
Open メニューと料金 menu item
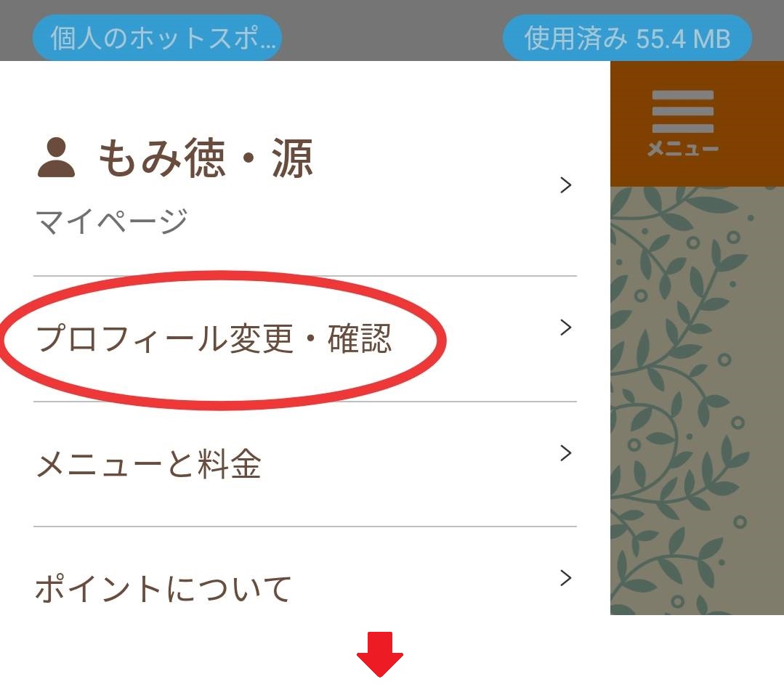(x=305, y=464)
